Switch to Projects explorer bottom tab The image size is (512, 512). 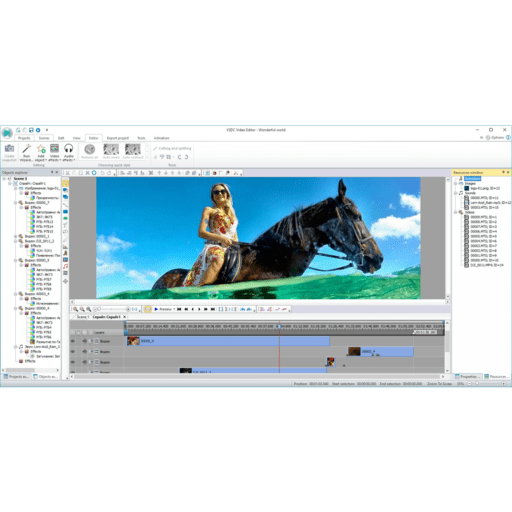(x=16, y=376)
